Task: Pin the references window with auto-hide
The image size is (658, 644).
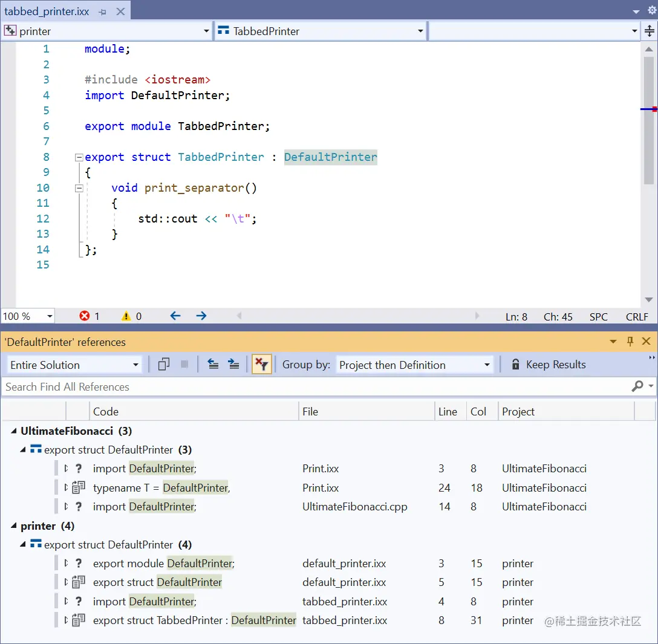Action: pyautogui.click(x=630, y=342)
